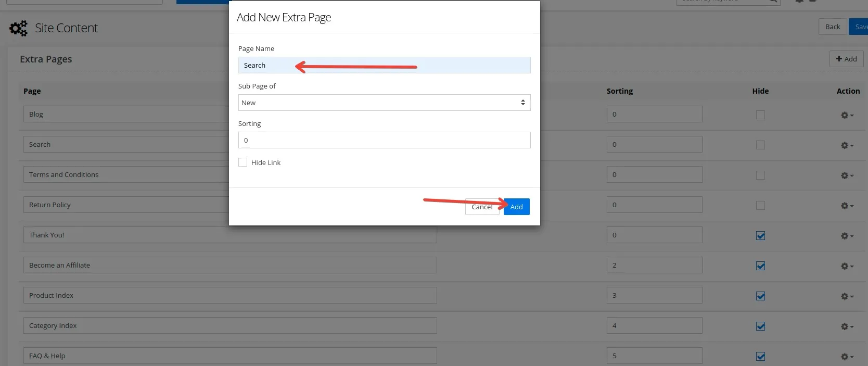Image resolution: width=868 pixels, height=366 pixels.
Task: Expand the Sub Page of dropdown
Action: pos(384,103)
